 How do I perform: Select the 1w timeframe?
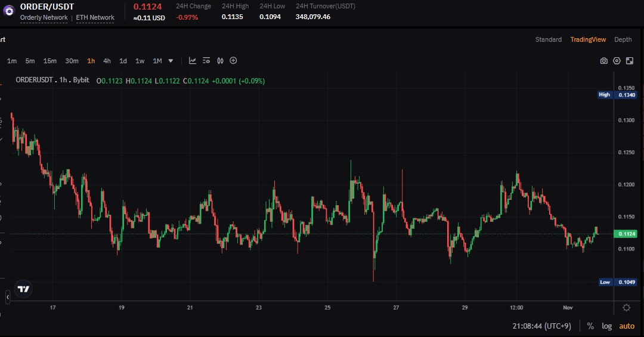[140, 61]
